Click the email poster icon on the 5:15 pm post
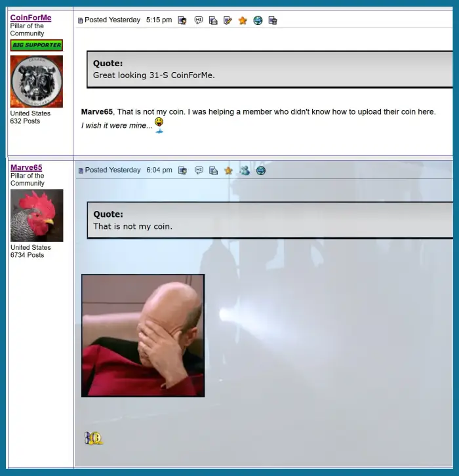 pyautogui.click(x=213, y=20)
